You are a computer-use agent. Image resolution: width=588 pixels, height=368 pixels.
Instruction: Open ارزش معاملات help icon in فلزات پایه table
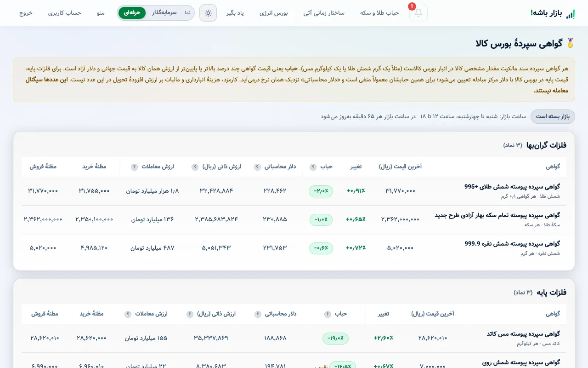pyautogui.click(x=128, y=314)
